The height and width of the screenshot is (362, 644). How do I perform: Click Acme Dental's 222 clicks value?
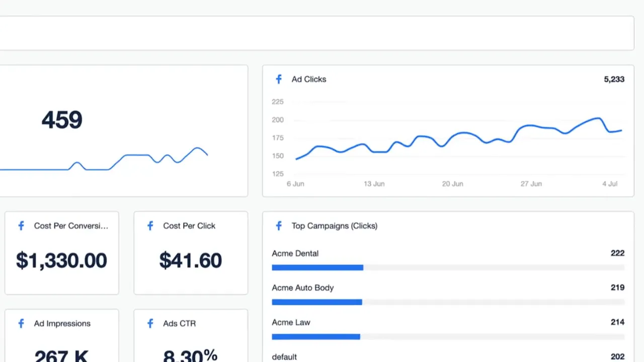pyautogui.click(x=618, y=253)
